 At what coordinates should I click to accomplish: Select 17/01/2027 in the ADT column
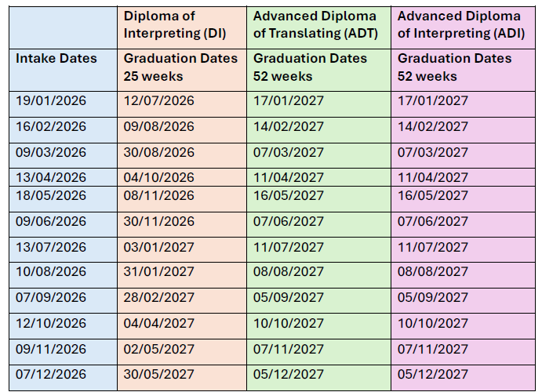click(289, 101)
